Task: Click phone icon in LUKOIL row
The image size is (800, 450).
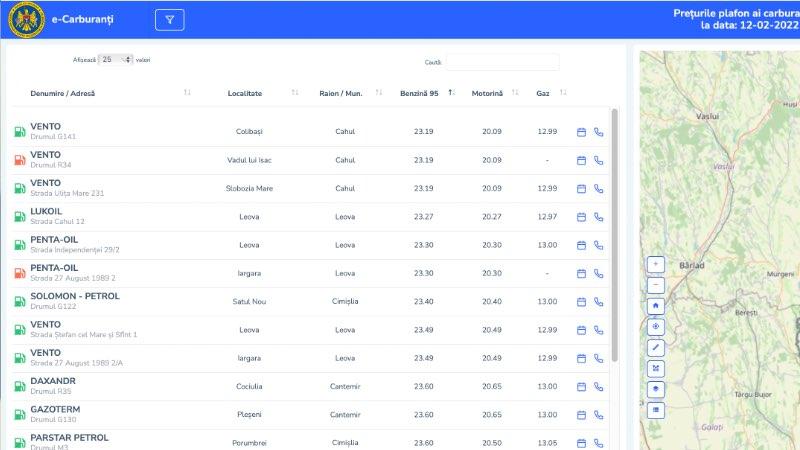Action: tap(598, 217)
